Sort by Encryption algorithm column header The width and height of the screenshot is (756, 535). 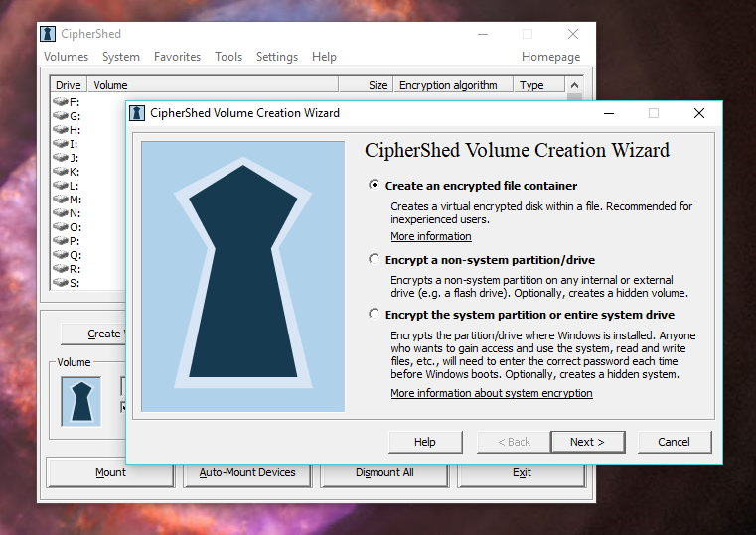pos(453,85)
